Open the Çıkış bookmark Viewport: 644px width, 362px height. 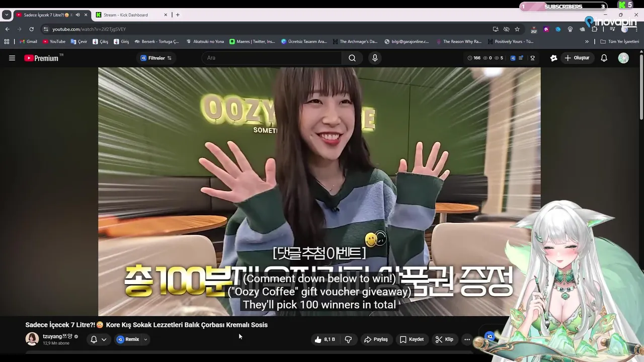coord(101,42)
